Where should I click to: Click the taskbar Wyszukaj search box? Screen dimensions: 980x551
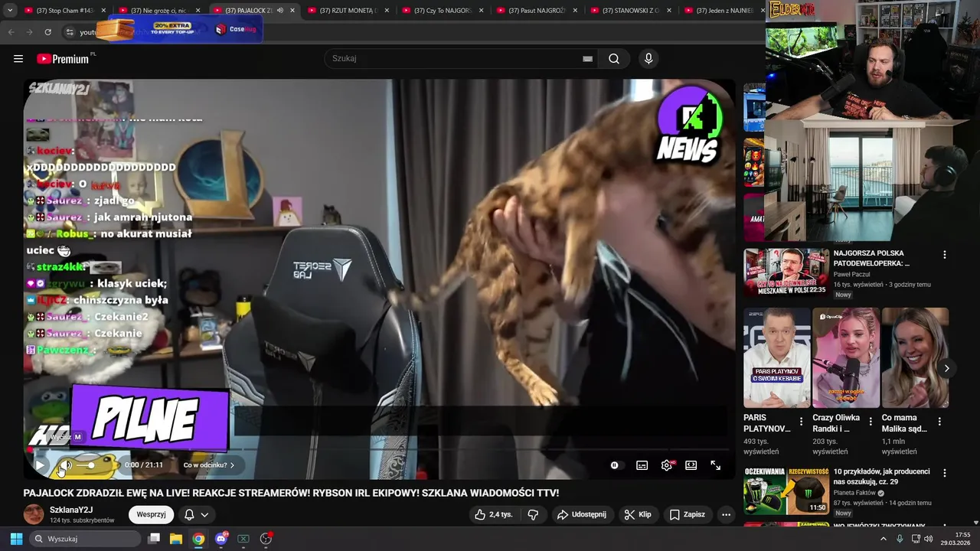pyautogui.click(x=86, y=539)
